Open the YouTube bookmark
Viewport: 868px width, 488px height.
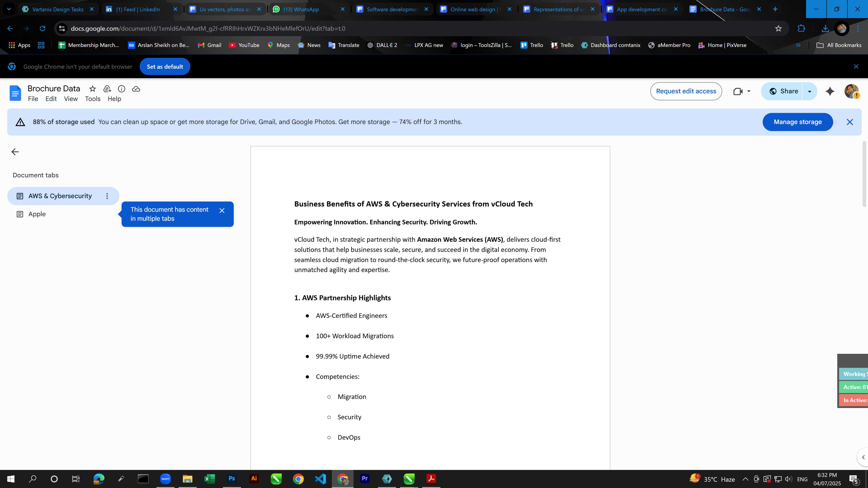click(244, 45)
